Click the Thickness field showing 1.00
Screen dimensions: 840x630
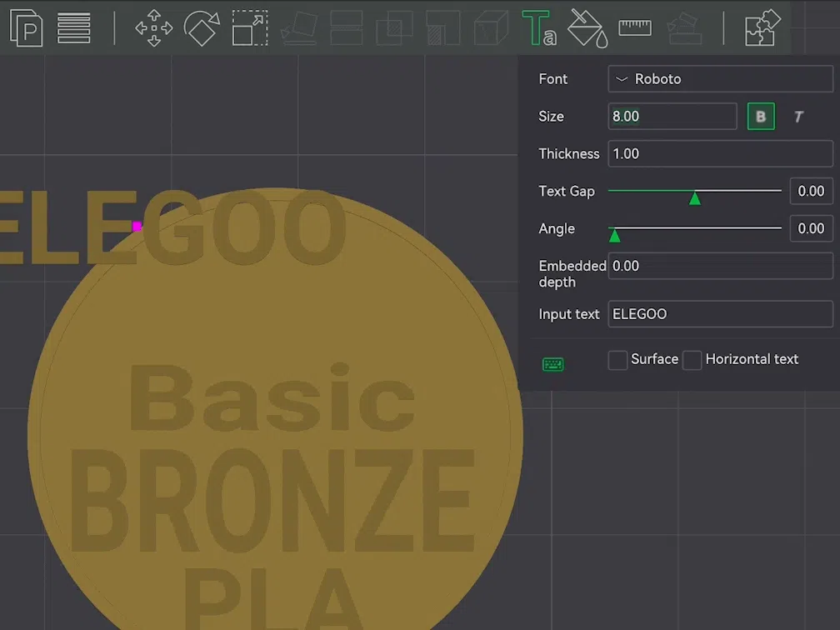pyautogui.click(x=721, y=153)
